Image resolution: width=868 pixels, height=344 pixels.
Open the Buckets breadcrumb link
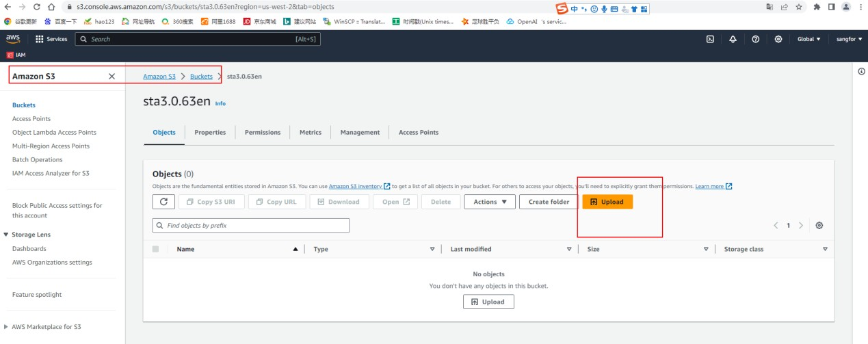[x=201, y=77]
